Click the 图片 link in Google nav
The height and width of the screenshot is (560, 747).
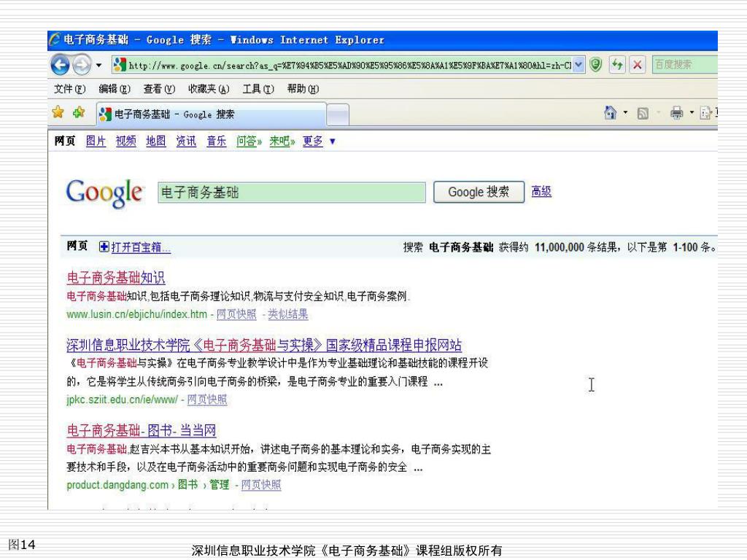coord(96,141)
